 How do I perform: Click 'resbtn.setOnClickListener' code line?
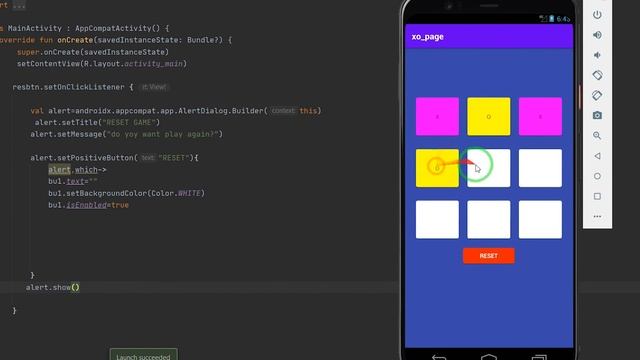click(73, 87)
